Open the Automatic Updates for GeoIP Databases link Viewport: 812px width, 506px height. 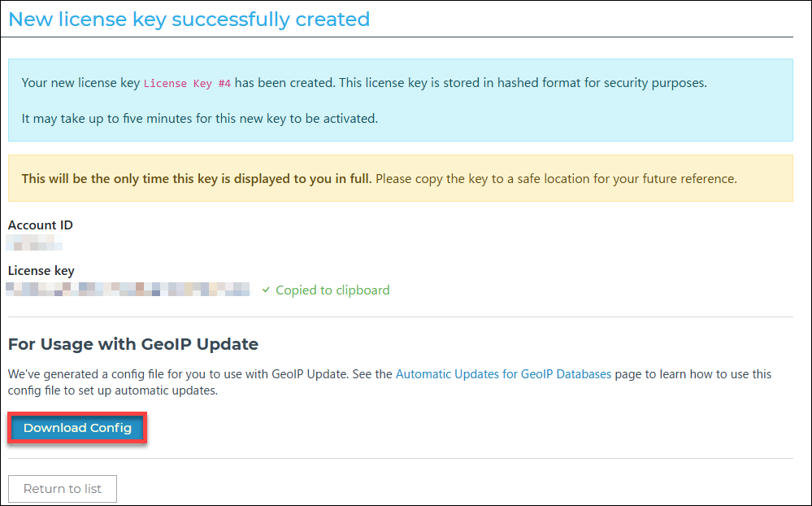pyautogui.click(x=503, y=374)
